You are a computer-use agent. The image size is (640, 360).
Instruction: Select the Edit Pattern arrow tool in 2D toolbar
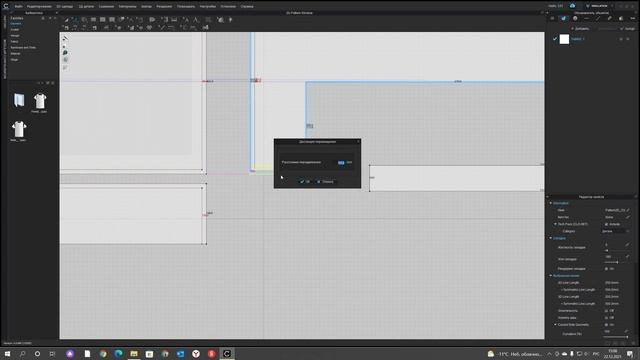66,20
